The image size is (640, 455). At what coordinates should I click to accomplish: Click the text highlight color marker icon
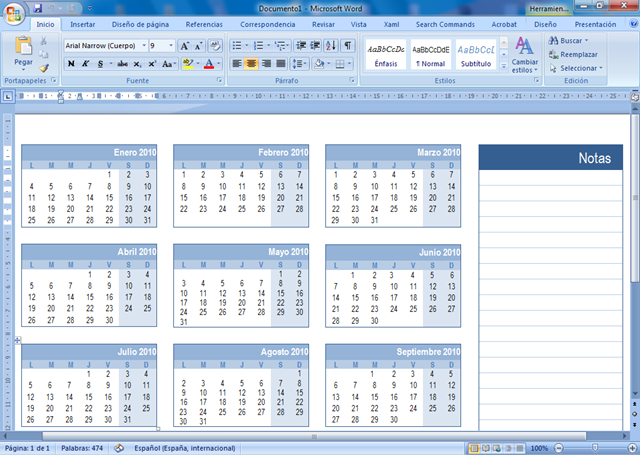tap(188, 64)
